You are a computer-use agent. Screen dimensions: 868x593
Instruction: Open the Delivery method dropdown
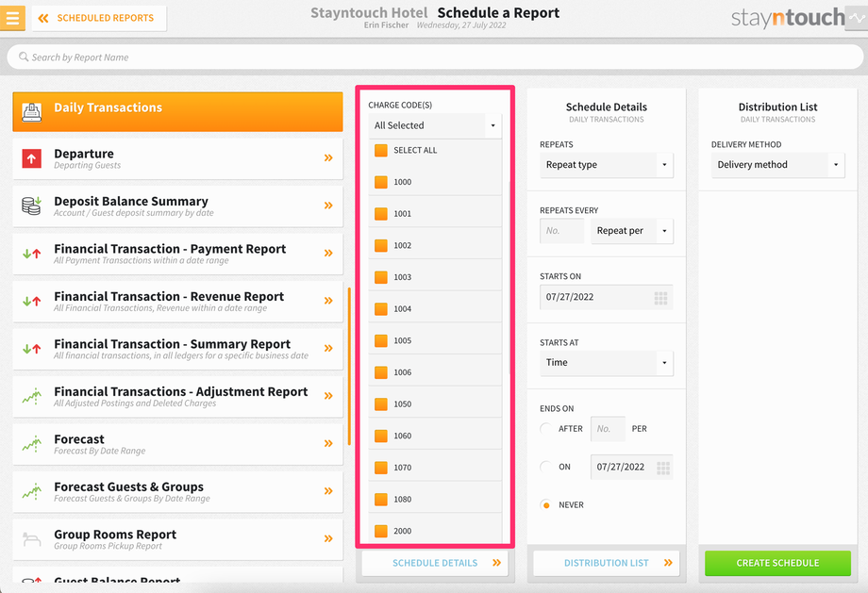[x=777, y=165]
